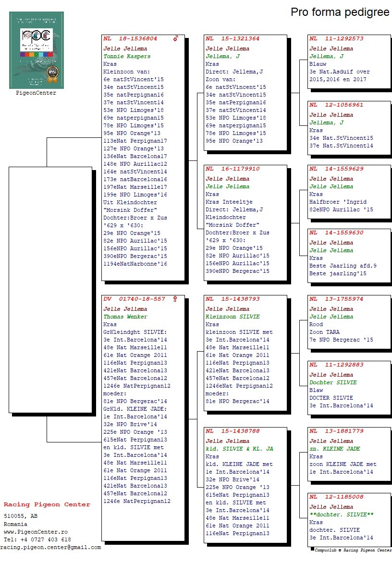This screenshot has height=563, width=392.
Task: Click '**dochter. SILVIE**' green label
Action: 342,515
